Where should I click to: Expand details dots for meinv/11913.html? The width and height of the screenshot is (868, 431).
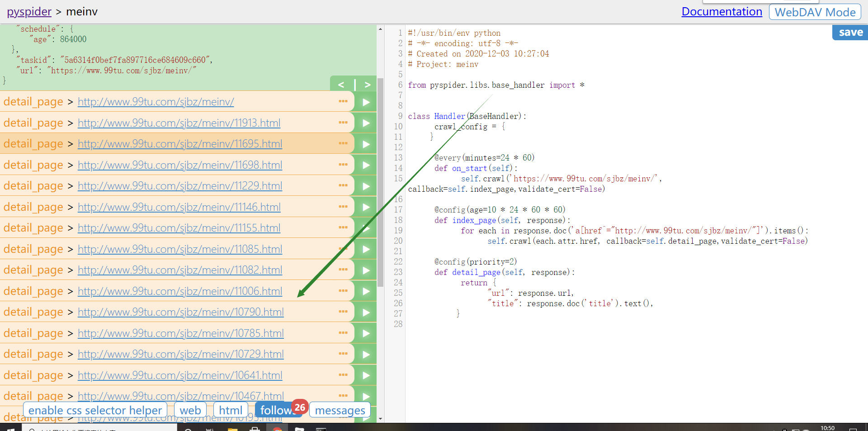tap(343, 122)
